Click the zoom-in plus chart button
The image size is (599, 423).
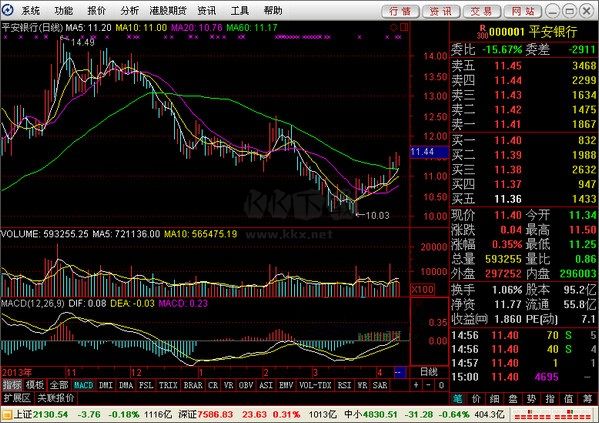coord(416,385)
